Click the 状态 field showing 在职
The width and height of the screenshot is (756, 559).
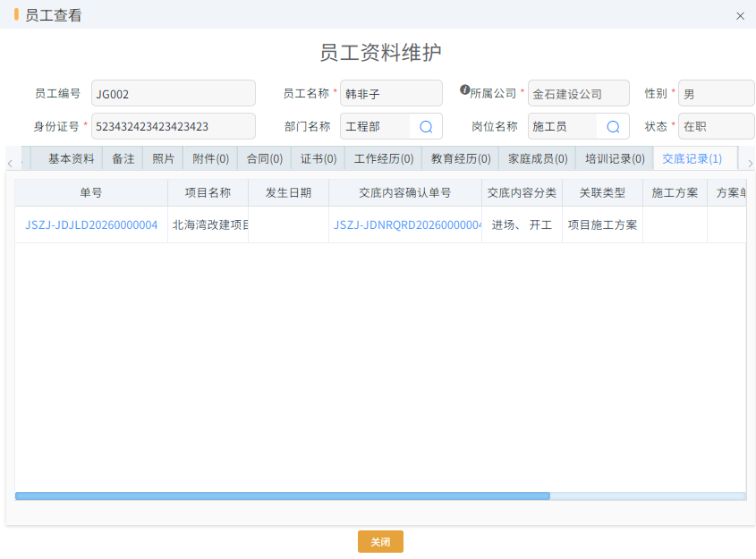(716, 126)
